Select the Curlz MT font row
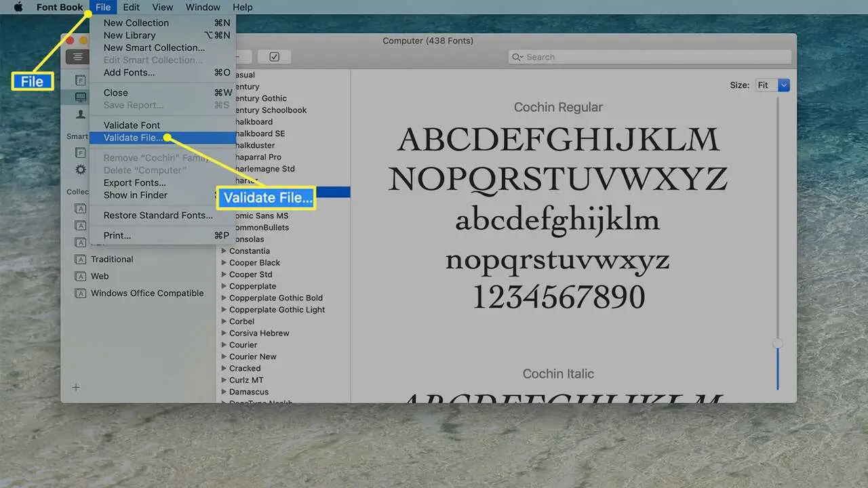 click(283, 380)
